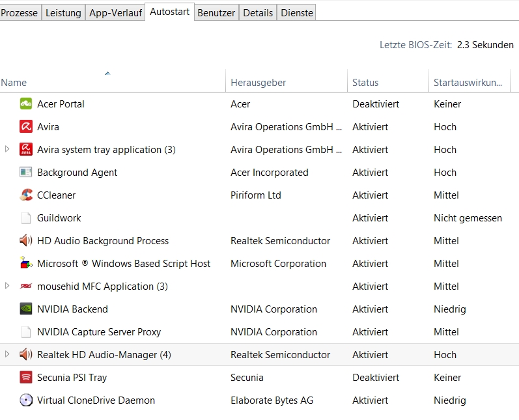Click publisher Acer Incorporated
Image resolution: width=519 pixels, height=420 pixels.
pos(270,172)
